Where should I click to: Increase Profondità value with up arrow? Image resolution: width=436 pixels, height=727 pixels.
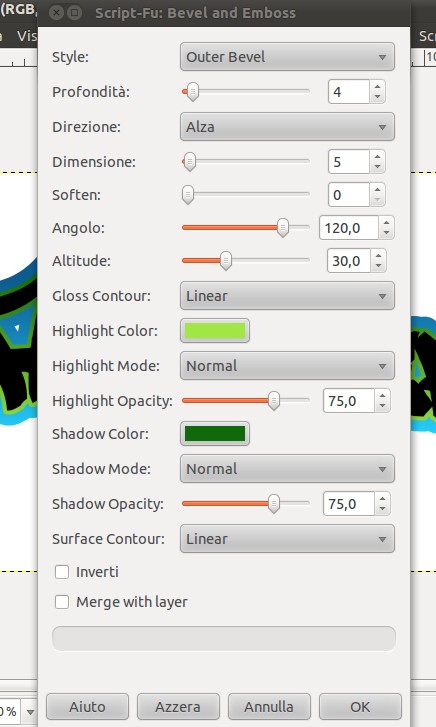click(x=378, y=86)
